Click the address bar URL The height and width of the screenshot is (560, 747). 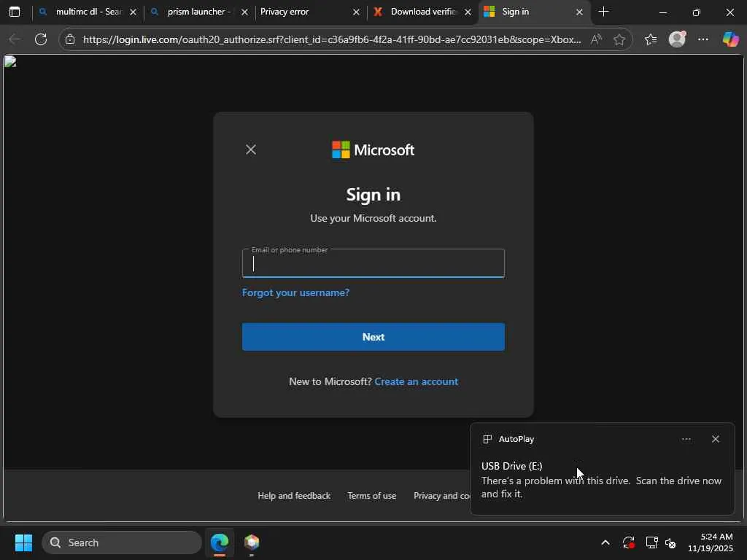pyautogui.click(x=332, y=39)
